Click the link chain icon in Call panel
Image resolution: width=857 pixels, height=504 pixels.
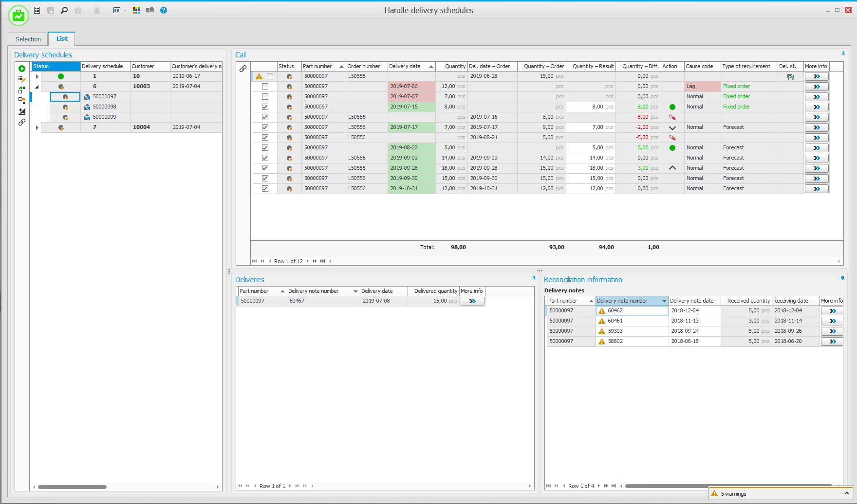point(243,69)
